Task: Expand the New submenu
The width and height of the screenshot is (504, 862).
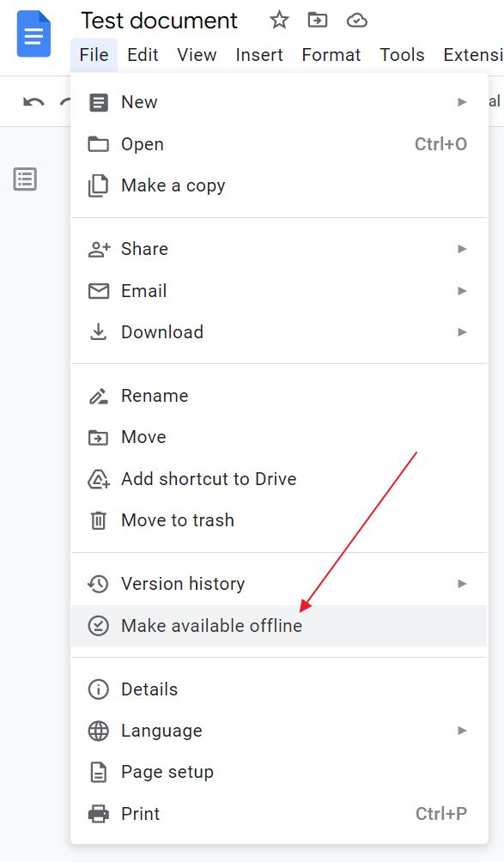Action: (461, 101)
